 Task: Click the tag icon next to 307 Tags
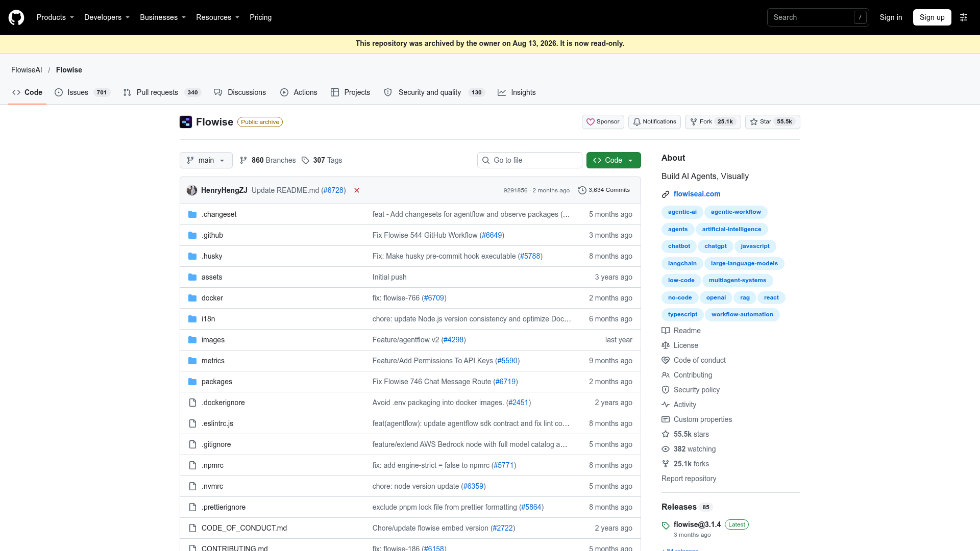[x=305, y=160]
